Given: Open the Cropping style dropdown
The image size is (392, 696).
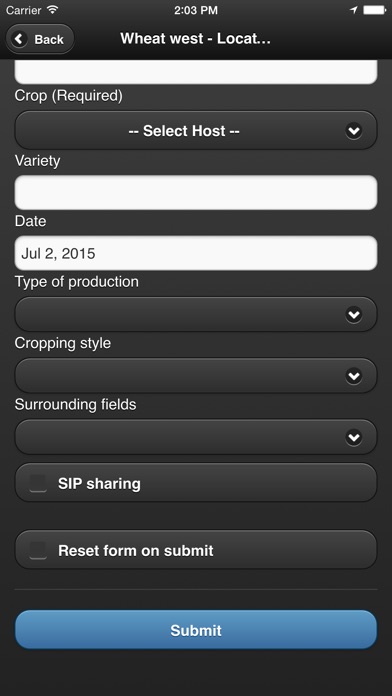Looking at the screenshot, I should coord(196,376).
